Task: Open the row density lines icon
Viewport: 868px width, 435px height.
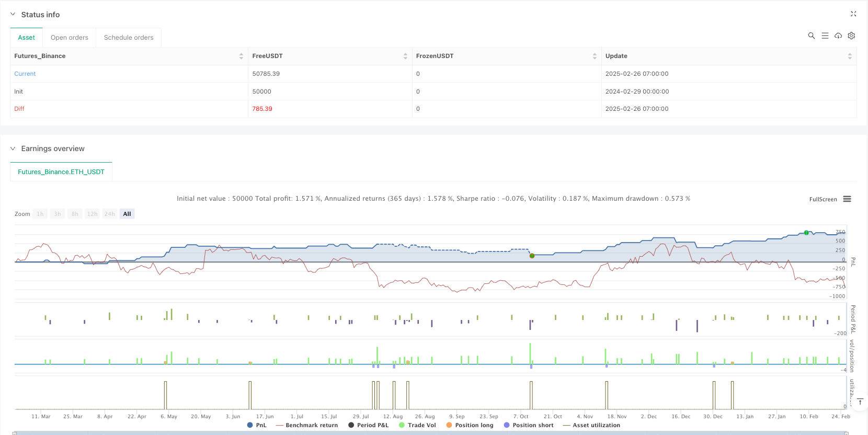Action: (x=825, y=36)
